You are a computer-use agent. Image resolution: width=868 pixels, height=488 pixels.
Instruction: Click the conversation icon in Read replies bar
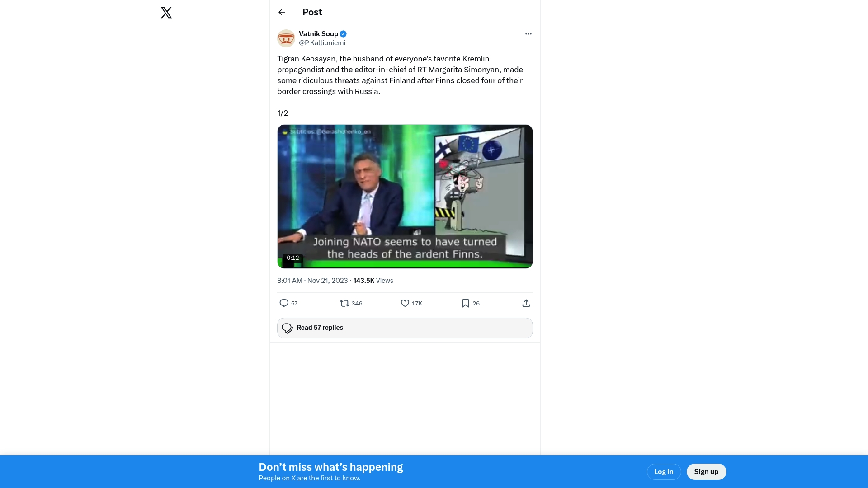click(287, 328)
